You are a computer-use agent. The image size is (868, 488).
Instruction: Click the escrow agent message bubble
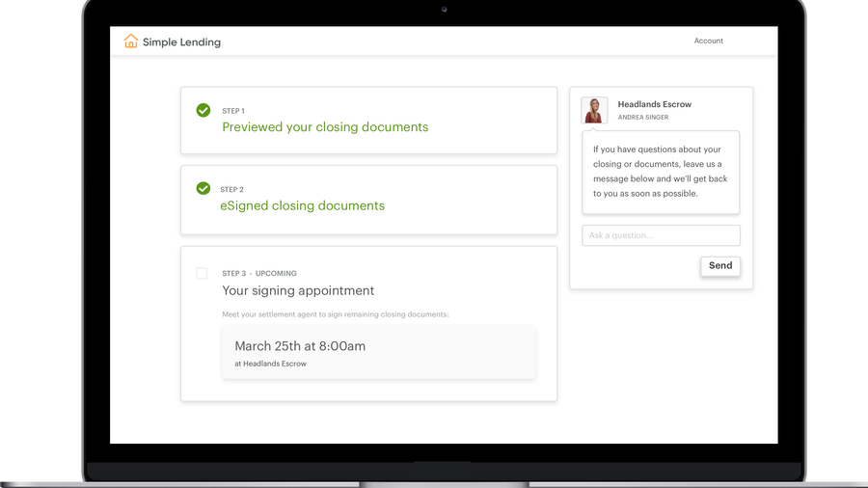tap(661, 172)
